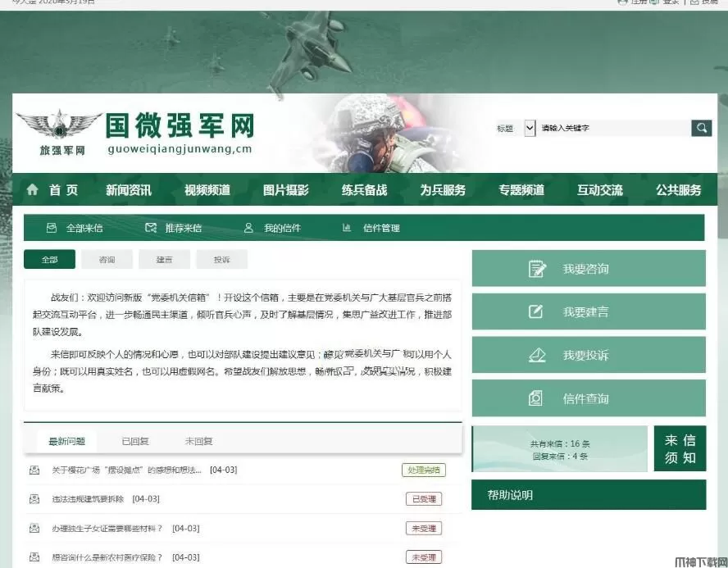Click the 我要投诉 stamp icon

click(537, 355)
